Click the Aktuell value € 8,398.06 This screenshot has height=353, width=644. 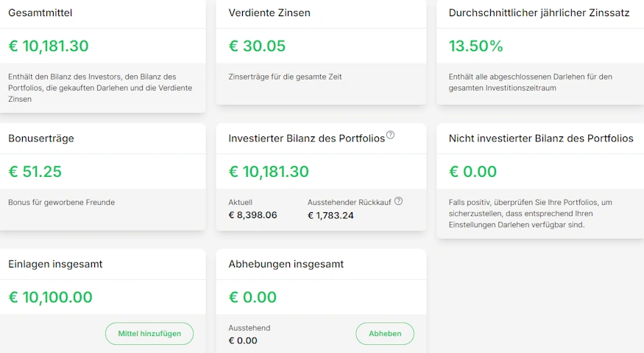pos(252,215)
